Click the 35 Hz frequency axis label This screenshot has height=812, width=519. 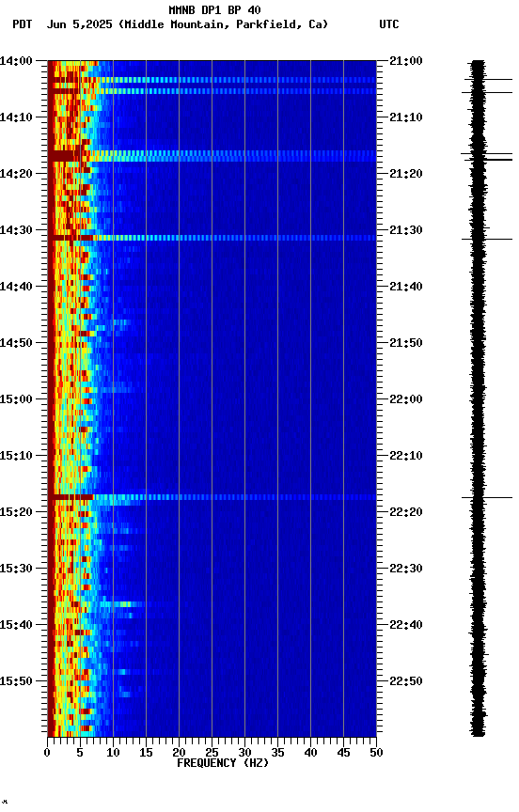[277, 754]
